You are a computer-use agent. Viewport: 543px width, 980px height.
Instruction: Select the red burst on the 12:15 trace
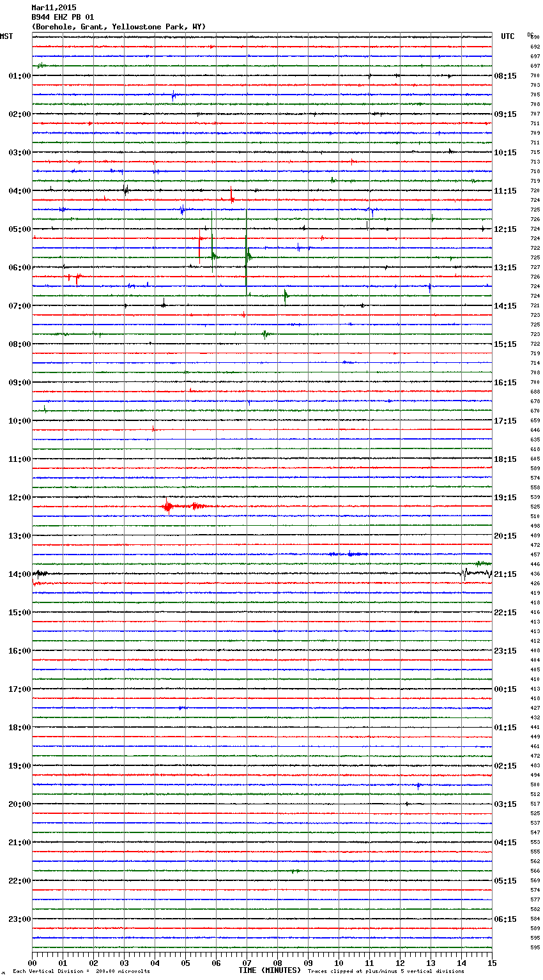pos(167,507)
